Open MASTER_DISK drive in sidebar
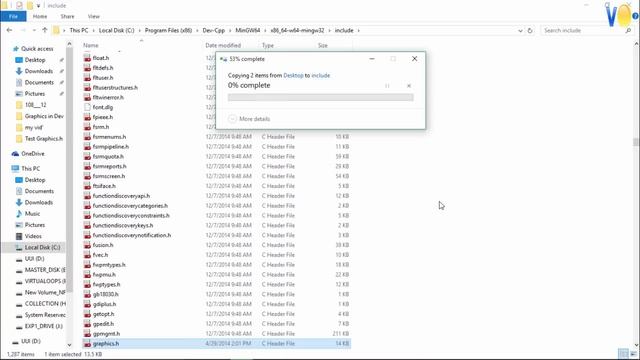This screenshot has height=360, width=640. pyautogui.click(x=44, y=270)
